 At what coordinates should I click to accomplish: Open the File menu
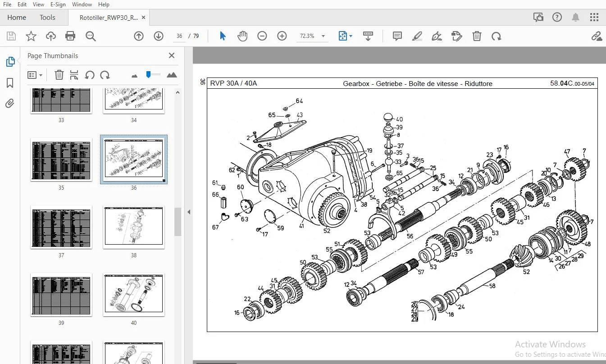click(x=7, y=5)
